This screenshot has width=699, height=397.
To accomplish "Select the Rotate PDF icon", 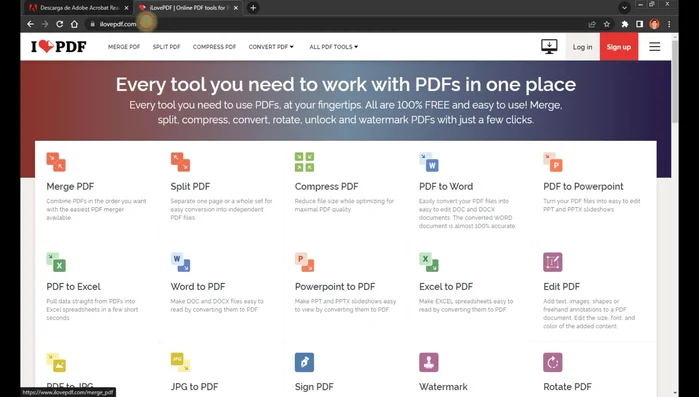I will (553, 362).
